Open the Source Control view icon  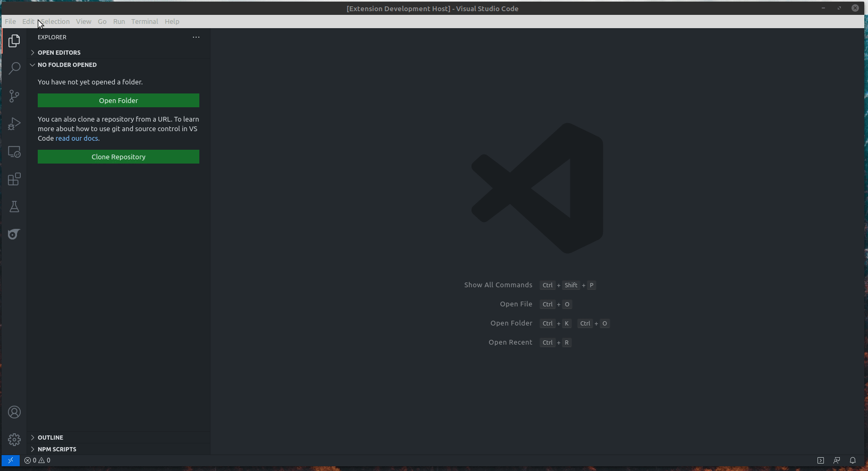point(14,96)
